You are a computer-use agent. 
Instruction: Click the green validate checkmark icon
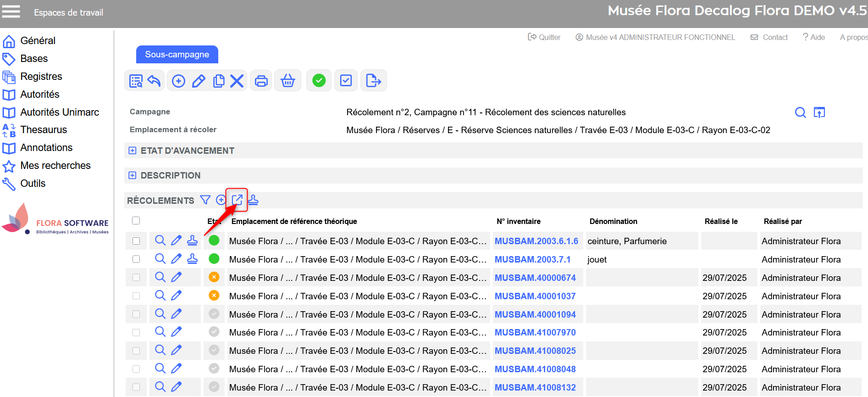pyautogui.click(x=319, y=81)
